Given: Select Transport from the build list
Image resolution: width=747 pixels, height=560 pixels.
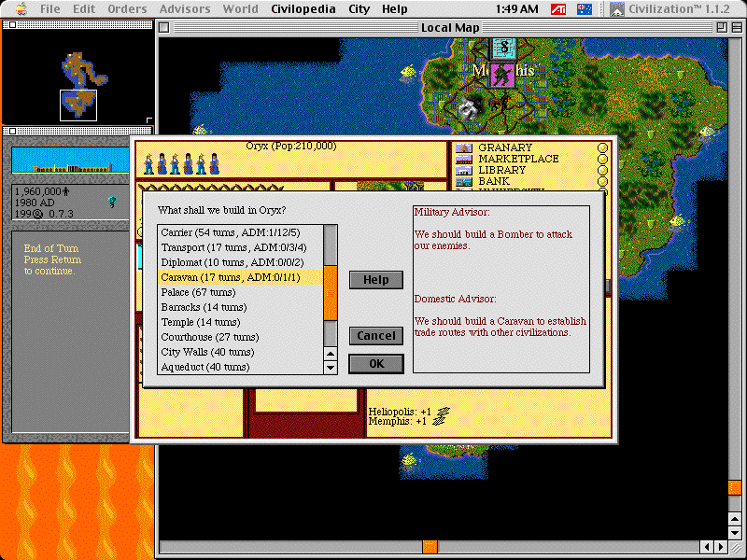Looking at the screenshot, I should coord(241,247).
